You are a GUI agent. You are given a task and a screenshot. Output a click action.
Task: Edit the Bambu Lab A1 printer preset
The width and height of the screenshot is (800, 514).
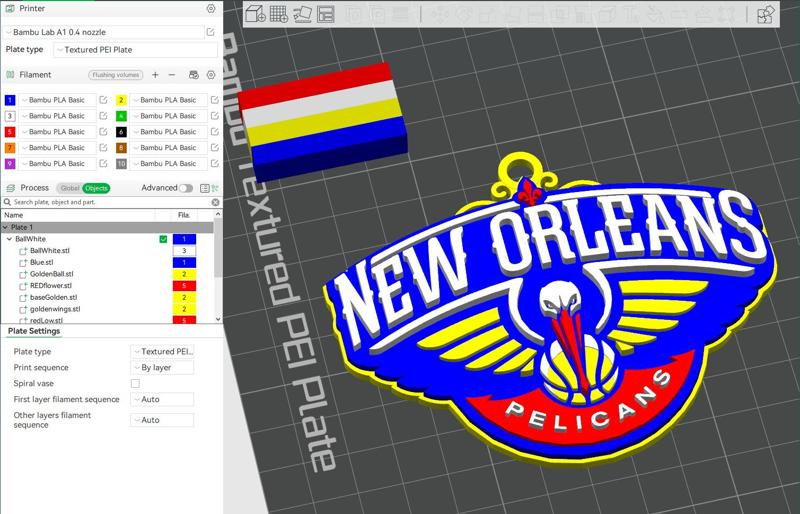210,32
